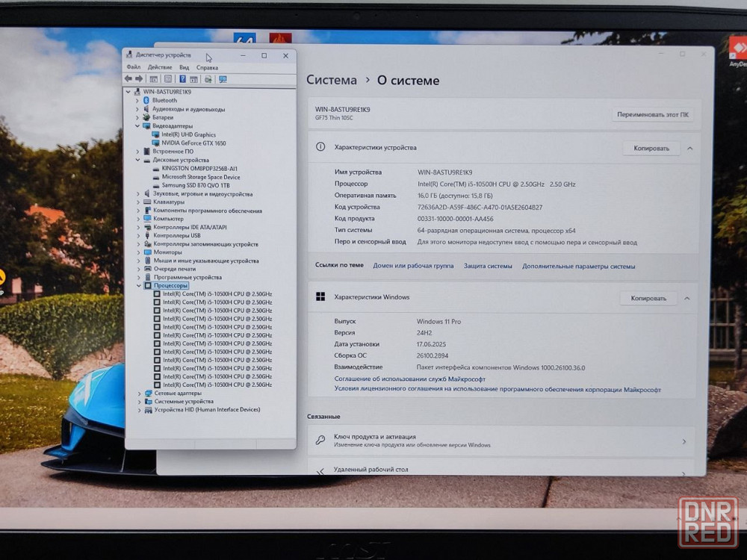Expand Звуковые, игровые и видеоустройства node
Viewport: 747px width, 560px height.
tap(138, 194)
